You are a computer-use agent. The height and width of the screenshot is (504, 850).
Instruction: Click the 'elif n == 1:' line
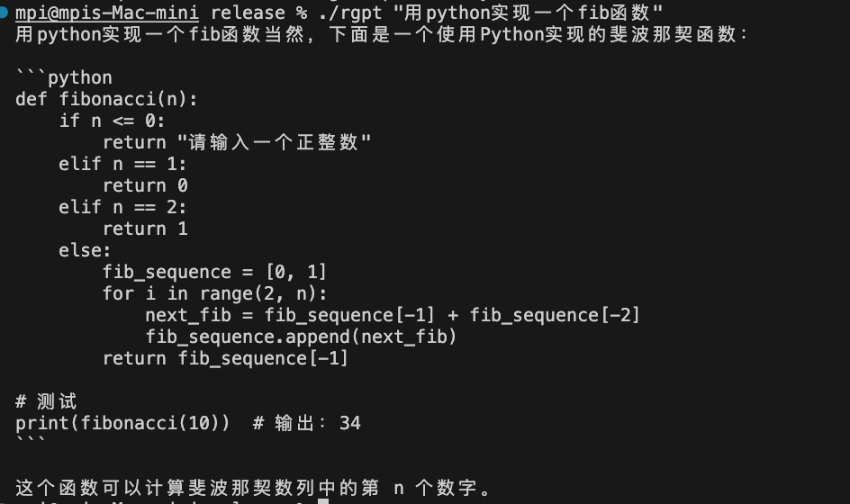coord(122,164)
